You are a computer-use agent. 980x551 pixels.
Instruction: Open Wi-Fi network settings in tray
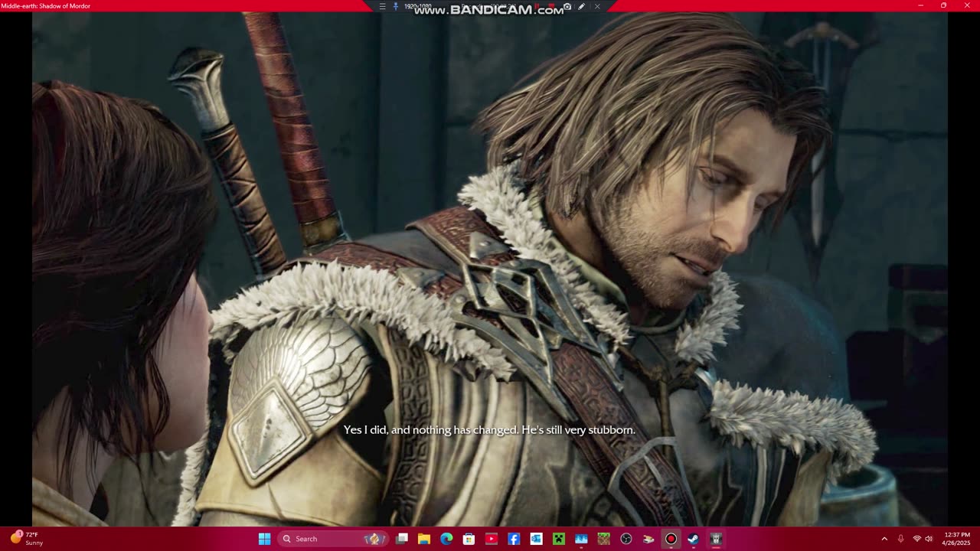[916, 539]
